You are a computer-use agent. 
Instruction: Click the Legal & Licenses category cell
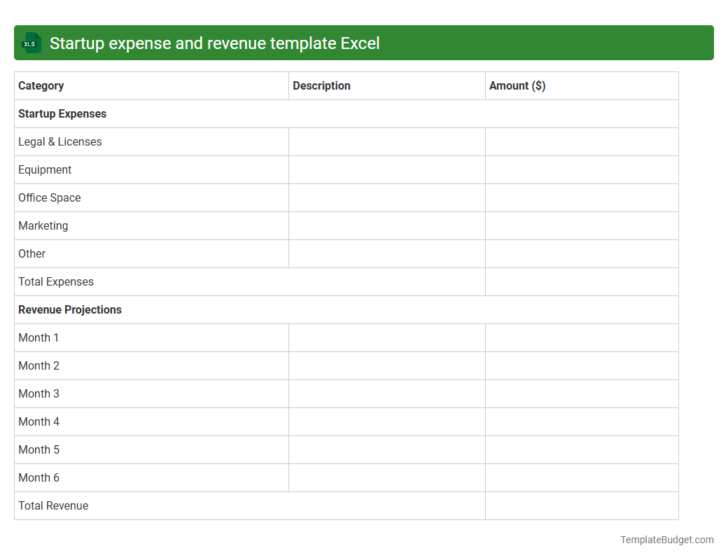click(x=59, y=141)
